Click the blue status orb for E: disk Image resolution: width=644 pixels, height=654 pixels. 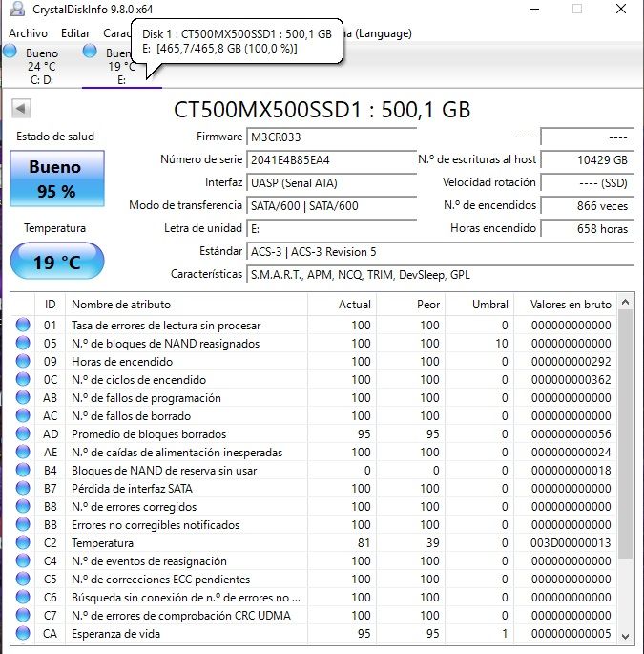[90, 52]
